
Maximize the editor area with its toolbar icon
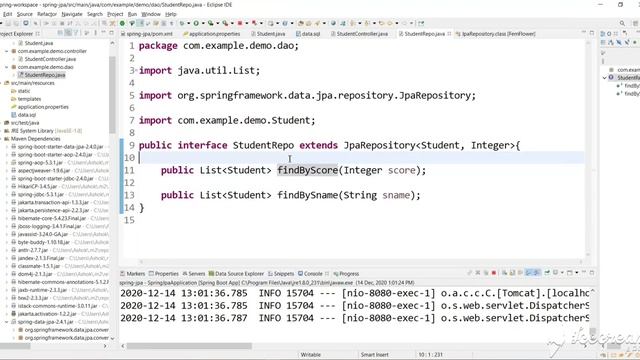point(592,33)
